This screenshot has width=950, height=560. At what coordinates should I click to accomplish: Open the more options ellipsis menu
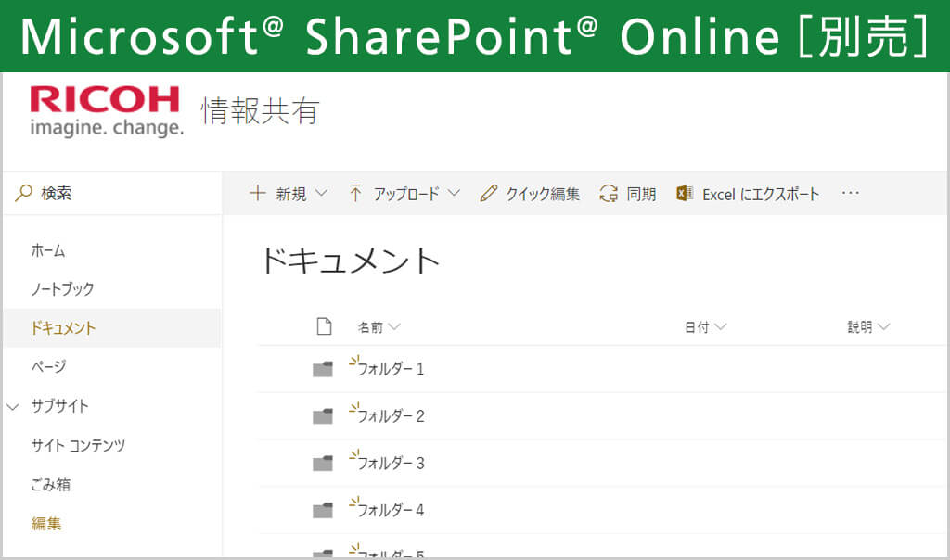(x=851, y=194)
